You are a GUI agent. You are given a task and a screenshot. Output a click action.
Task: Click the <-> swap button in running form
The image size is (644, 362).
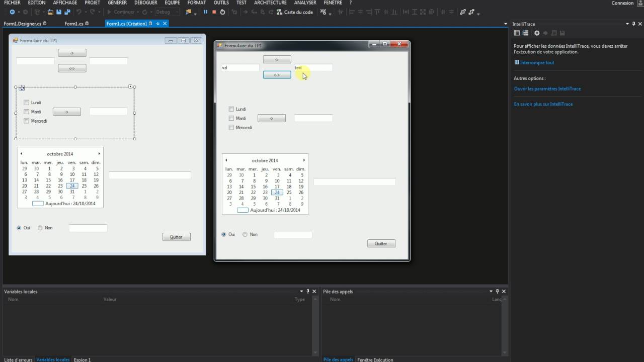click(x=277, y=75)
